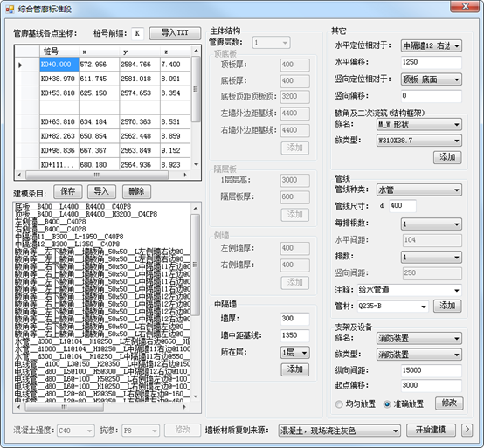Select list entry 电缆管__d100__L3@150

(102, 364)
